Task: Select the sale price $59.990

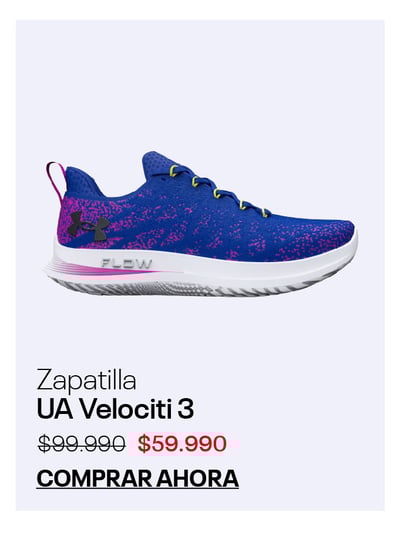Action: (x=182, y=444)
